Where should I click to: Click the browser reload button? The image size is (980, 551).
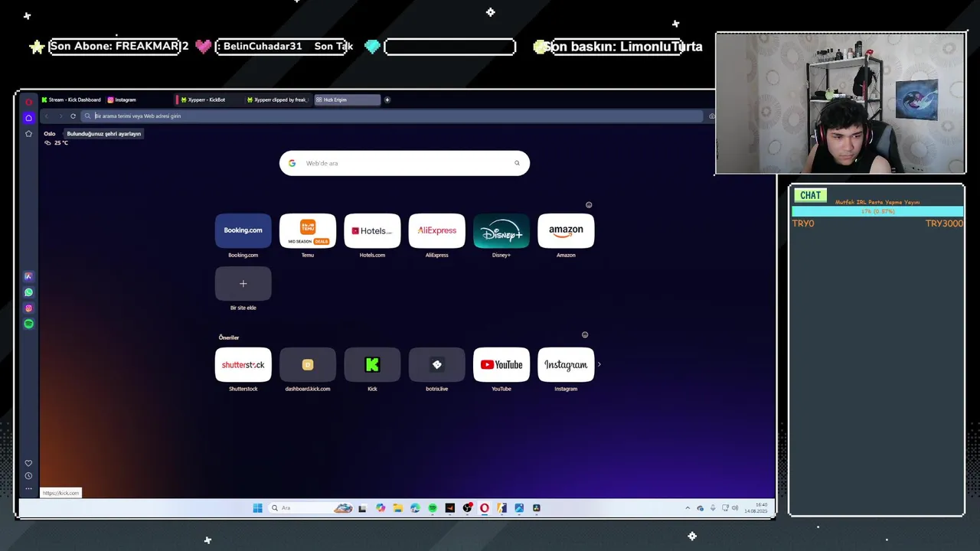pos(73,116)
